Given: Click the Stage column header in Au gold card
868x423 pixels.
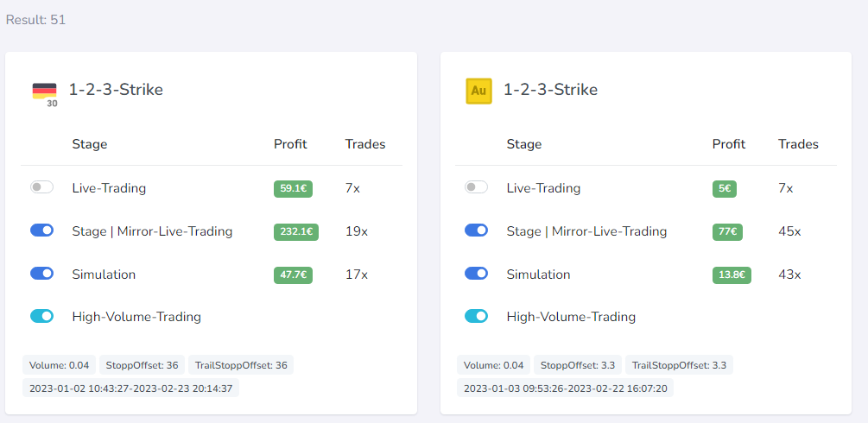Looking at the screenshot, I should point(524,144).
